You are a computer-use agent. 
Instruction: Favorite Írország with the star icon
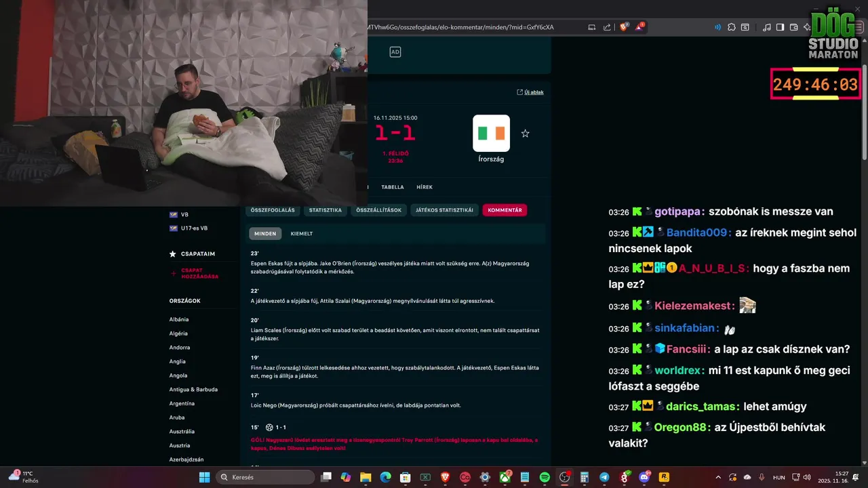pyautogui.click(x=525, y=134)
